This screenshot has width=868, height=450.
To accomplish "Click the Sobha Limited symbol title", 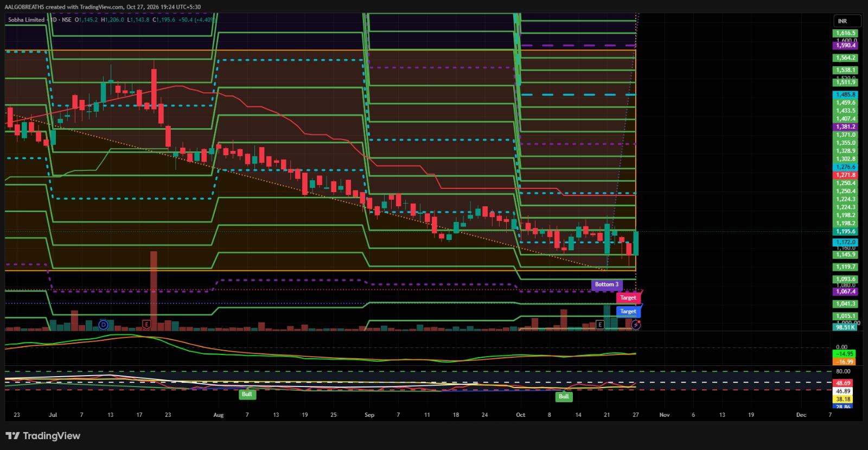I will coord(27,20).
